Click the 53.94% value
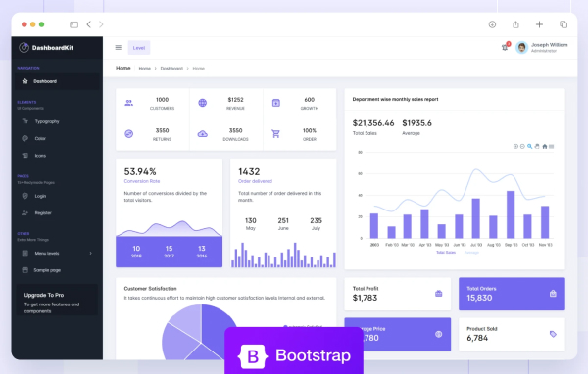Viewport: 588px width, 374px height. [140, 171]
